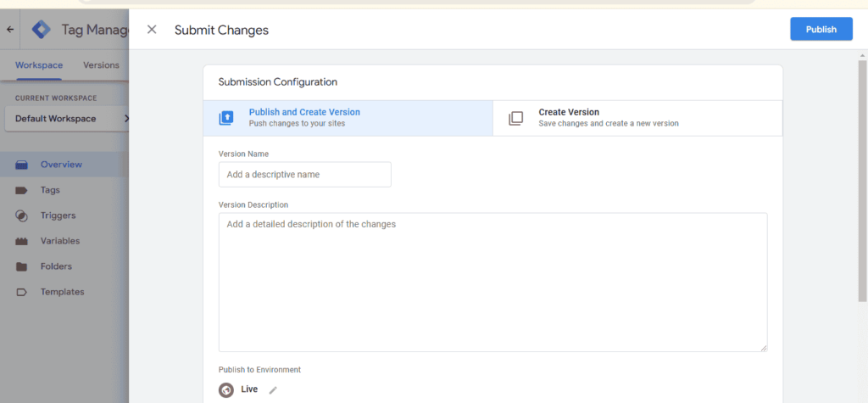Select the Publish and Create Version option
This screenshot has width=868, height=403.
tap(348, 118)
